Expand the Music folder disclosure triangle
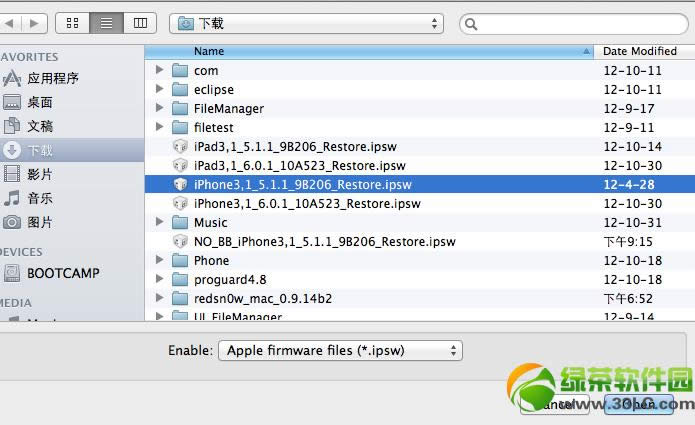The height and width of the screenshot is (425, 695). coord(159,222)
